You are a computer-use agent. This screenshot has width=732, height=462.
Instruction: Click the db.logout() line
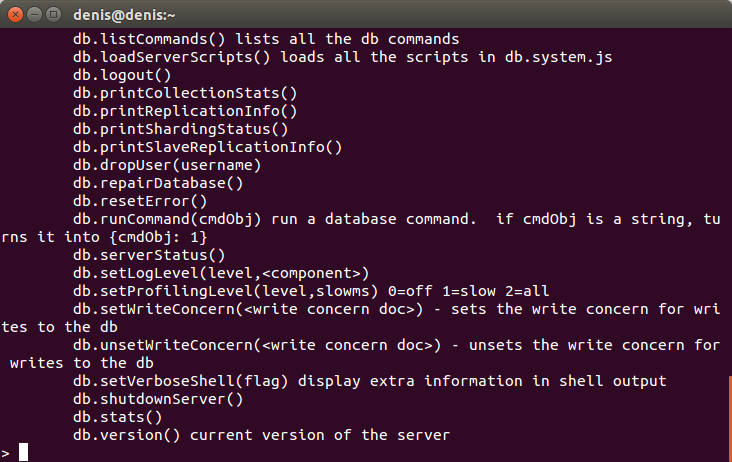pos(122,75)
